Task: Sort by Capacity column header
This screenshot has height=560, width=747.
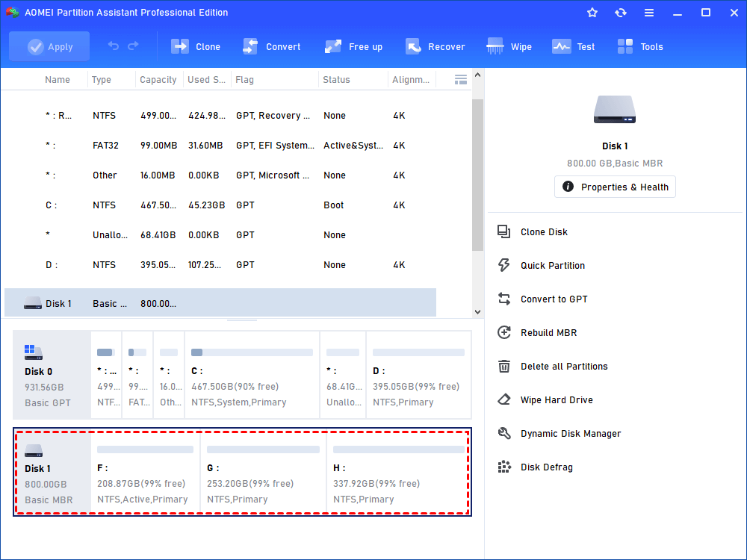Action: pyautogui.click(x=158, y=80)
